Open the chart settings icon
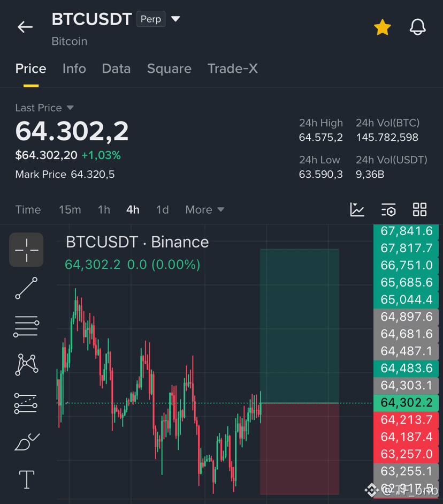Image resolution: width=443 pixels, height=504 pixels. tap(388, 209)
